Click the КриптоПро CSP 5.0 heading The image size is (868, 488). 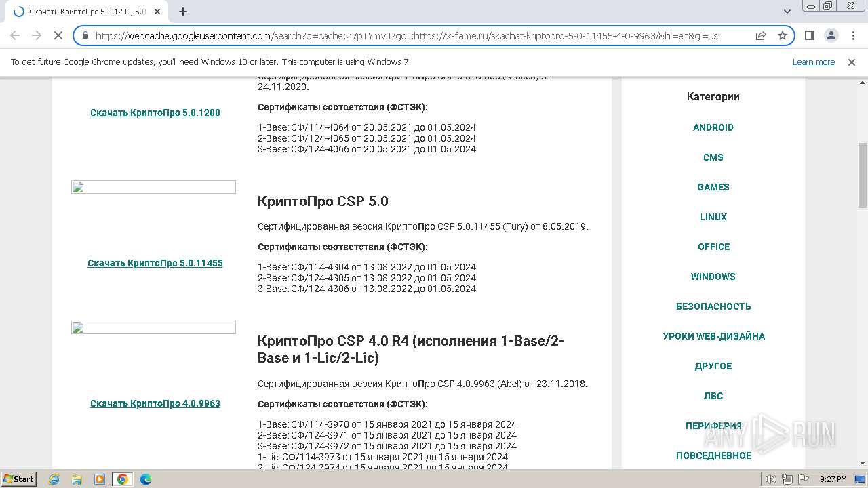pyautogui.click(x=323, y=201)
